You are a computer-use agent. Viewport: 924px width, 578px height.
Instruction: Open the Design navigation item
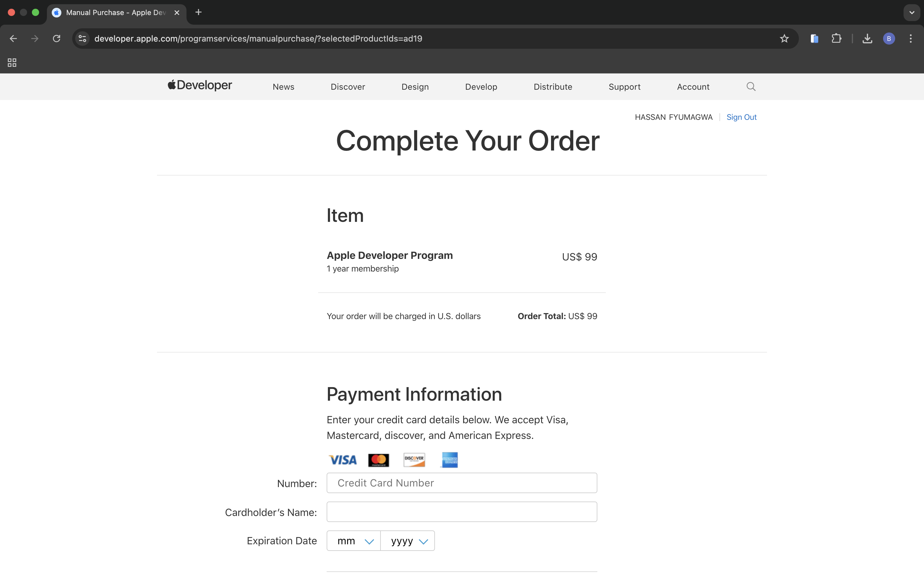[415, 87]
